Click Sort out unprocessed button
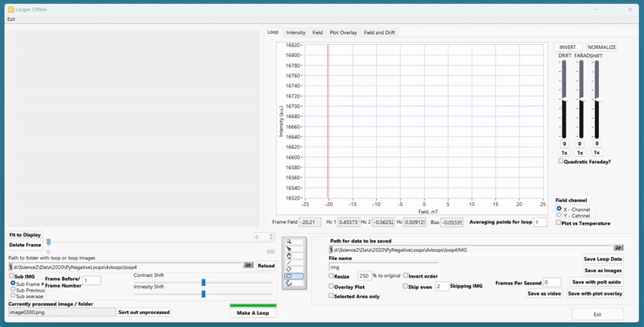This screenshot has width=644, height=327. coord(144,313)
